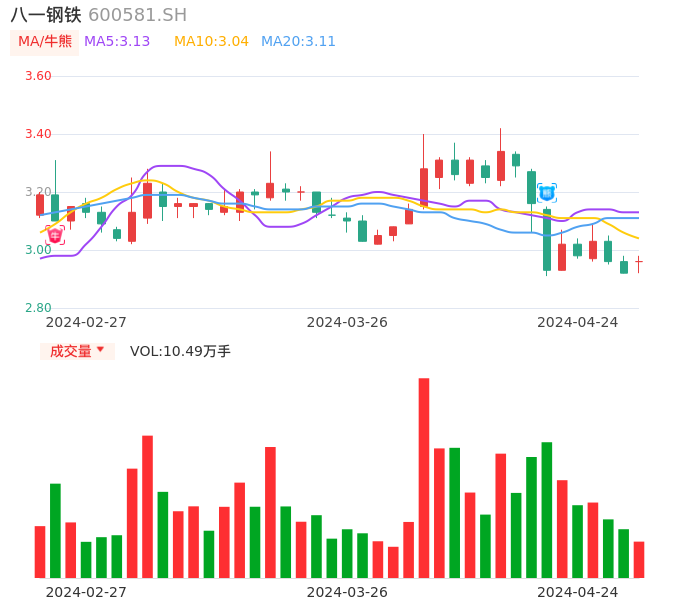Click 2024-03-26 date label under price chart

347,322
